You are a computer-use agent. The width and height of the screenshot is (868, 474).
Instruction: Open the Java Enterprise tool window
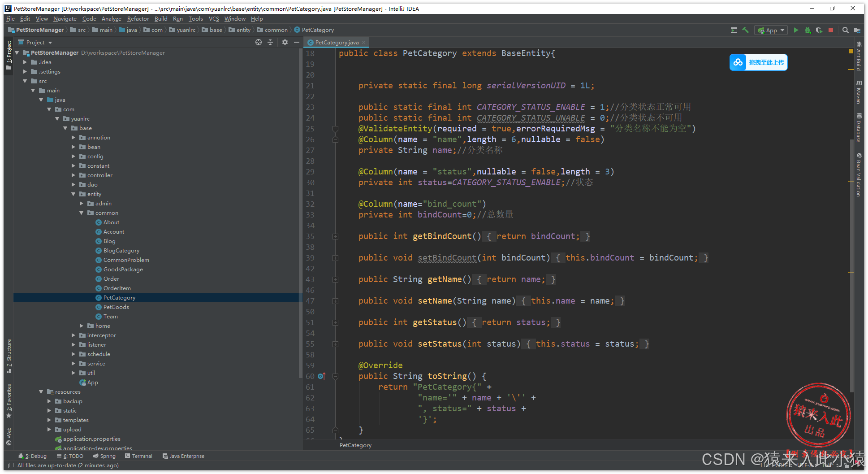point(183,456)
